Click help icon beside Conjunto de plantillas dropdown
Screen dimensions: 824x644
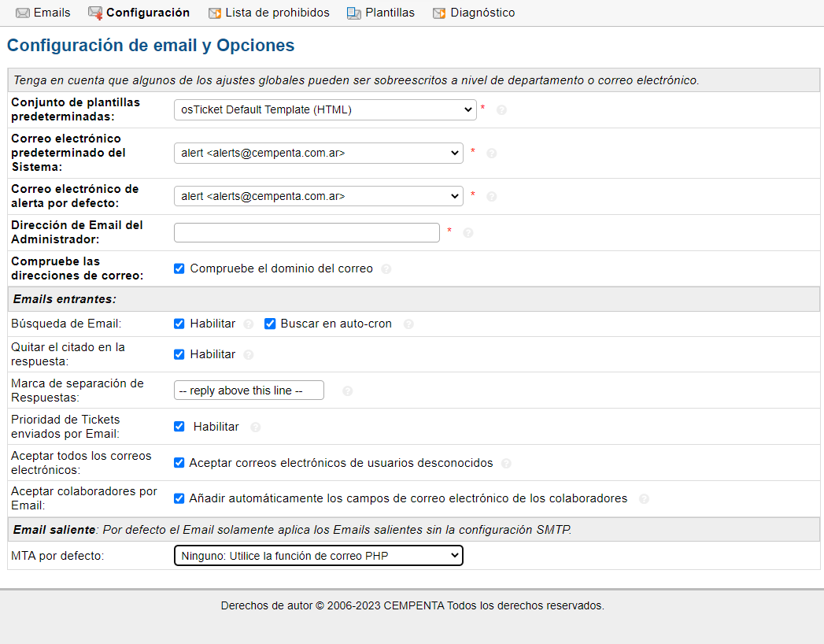501,110
